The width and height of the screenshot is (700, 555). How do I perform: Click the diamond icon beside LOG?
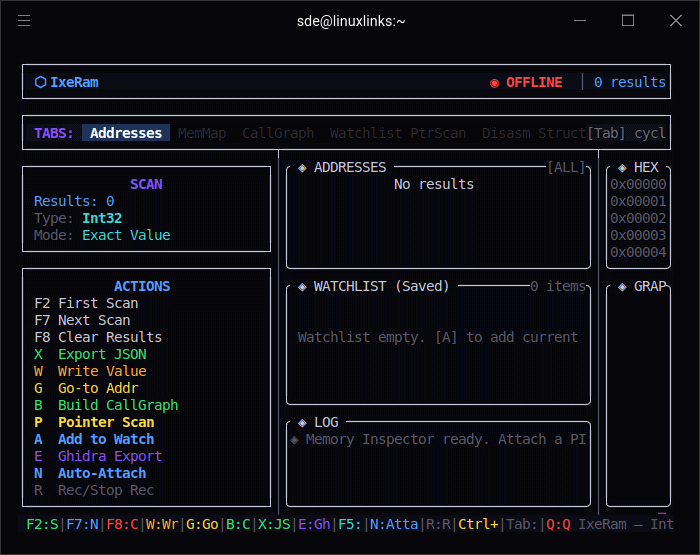302,422
